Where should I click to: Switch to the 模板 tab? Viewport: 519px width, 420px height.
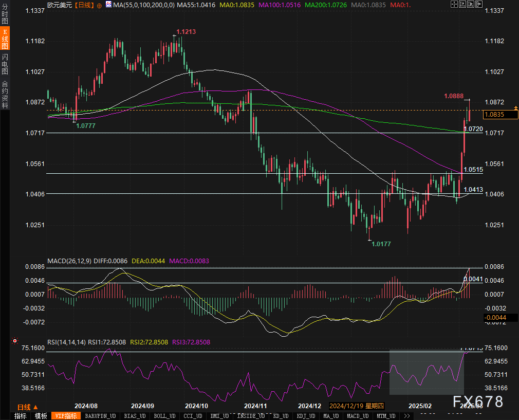click(41, 416)
